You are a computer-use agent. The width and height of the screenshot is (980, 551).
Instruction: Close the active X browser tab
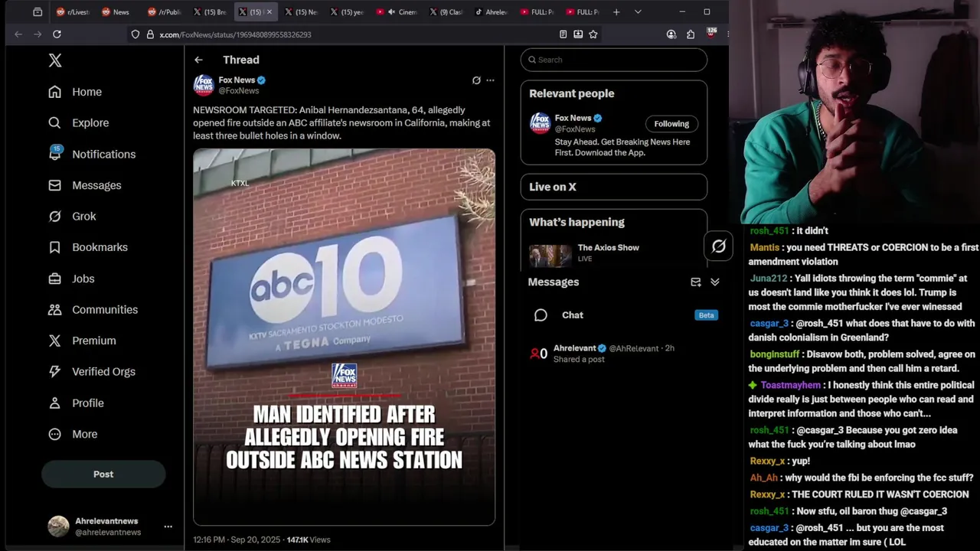point(269,12)
